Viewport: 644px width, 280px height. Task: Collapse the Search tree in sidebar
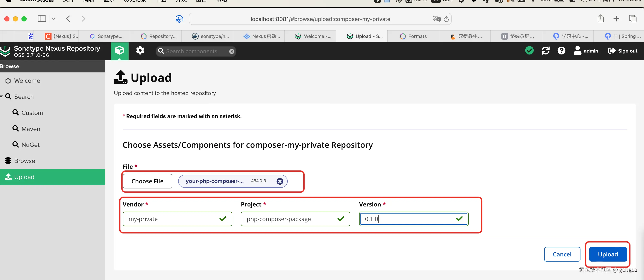tap(2, 97)
